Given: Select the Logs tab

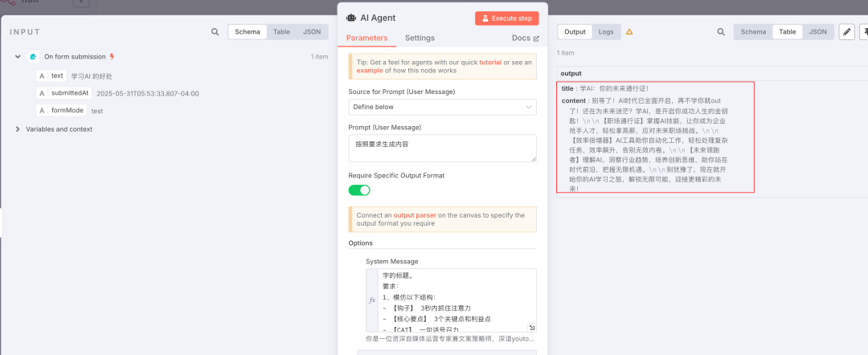Looking at the screenshot, I should [606, 32].
